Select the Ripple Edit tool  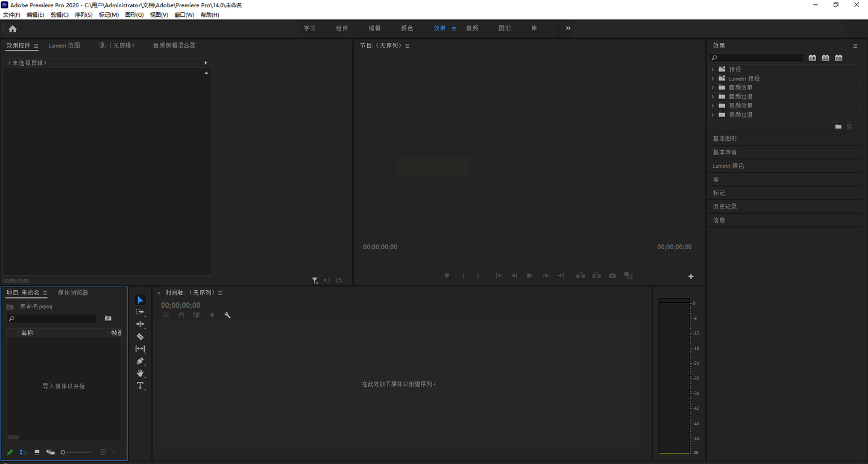click(x=140, y=324)
